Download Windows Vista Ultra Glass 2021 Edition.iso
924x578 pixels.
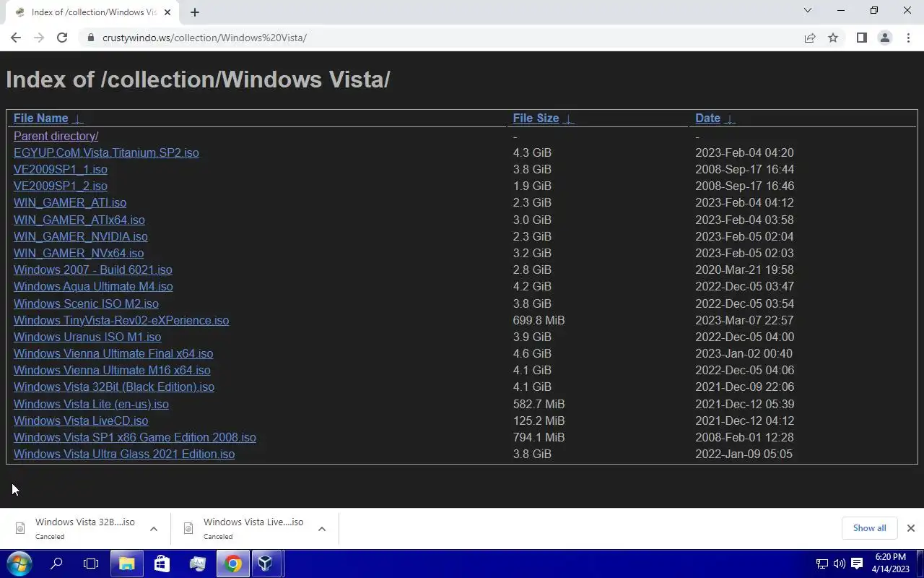(x=124, y=454)
